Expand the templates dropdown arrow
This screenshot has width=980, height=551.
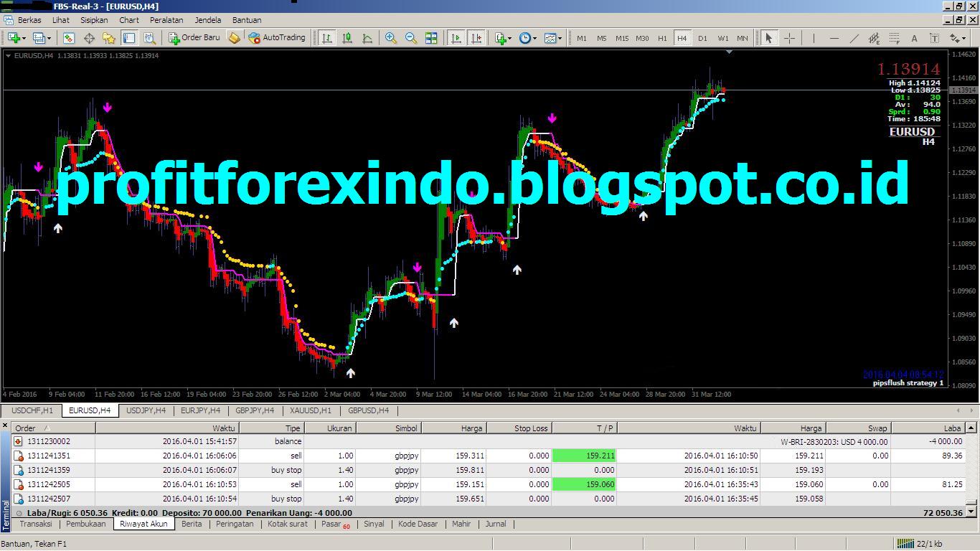pos(560,38)
